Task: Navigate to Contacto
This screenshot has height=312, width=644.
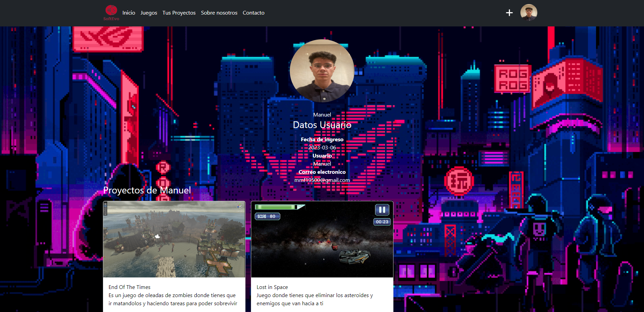Action: tap(254, 13)
